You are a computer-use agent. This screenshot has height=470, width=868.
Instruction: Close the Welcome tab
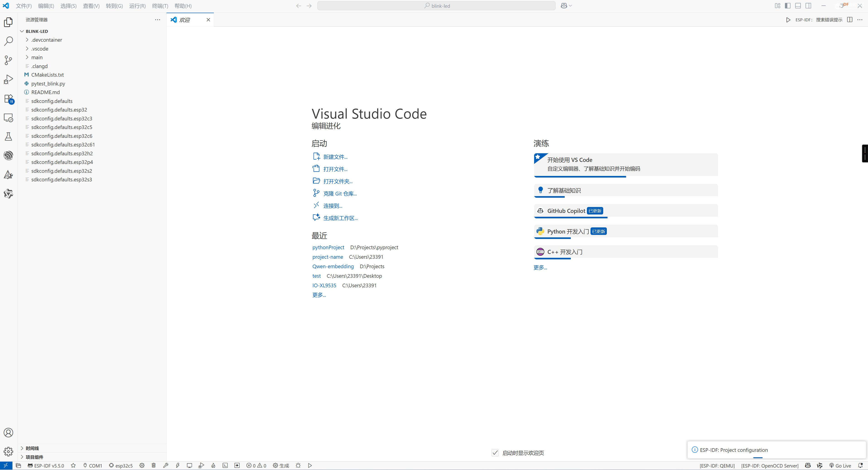coord(208,20)
